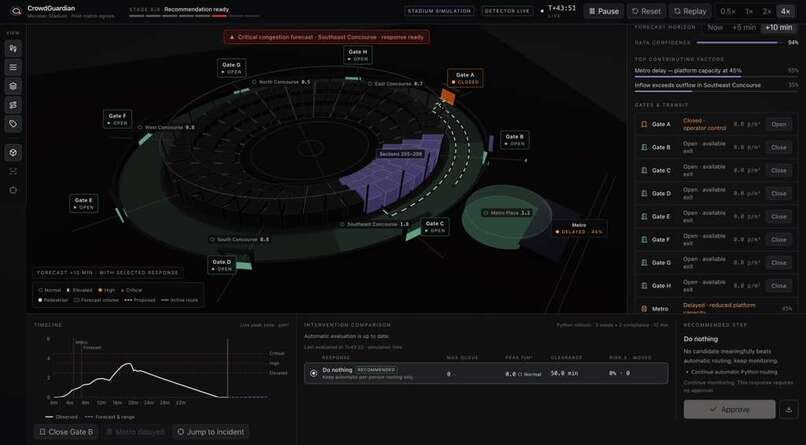
Task: Click the Detector Live badge
Action: (x=507, y=11)
